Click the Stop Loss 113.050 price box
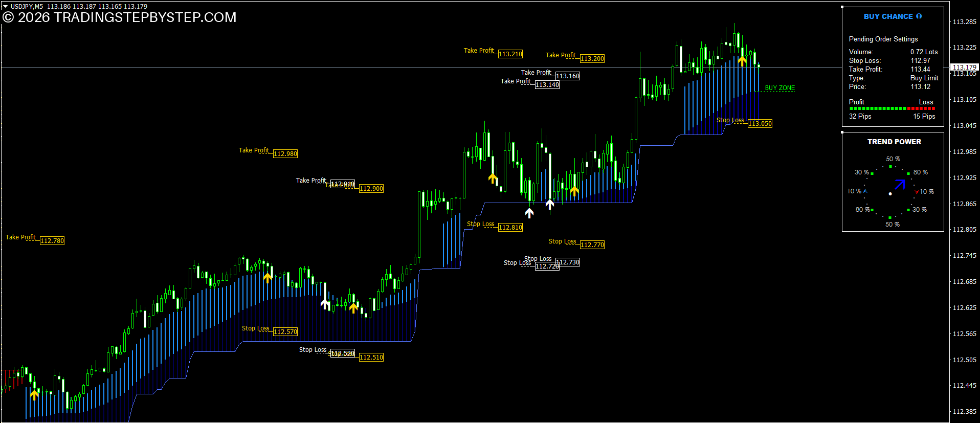Screen dimensions: 980x423 760,123
